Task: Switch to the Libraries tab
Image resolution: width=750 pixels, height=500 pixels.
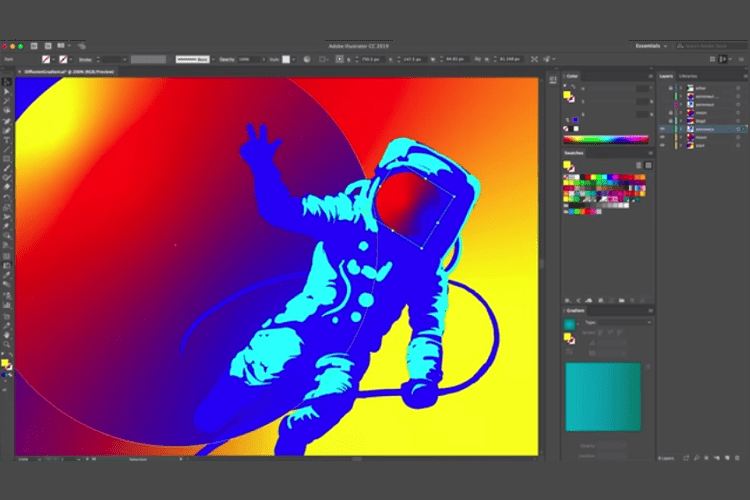Action: tap(688, 76)
